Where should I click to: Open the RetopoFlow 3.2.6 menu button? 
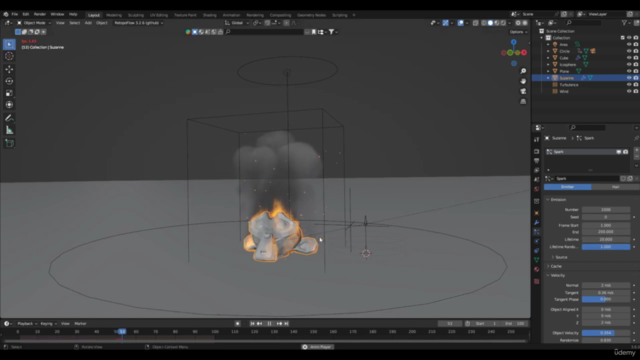[x=138, y=23]
